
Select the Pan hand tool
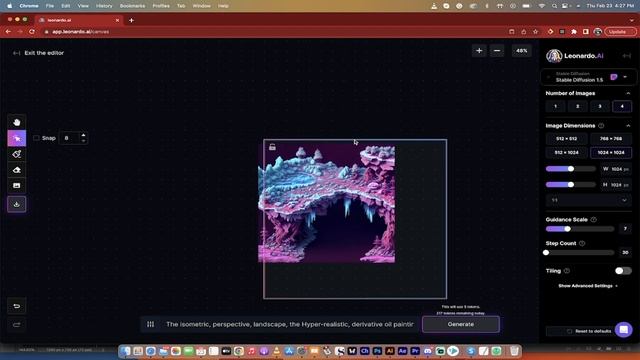coord(17,122)
